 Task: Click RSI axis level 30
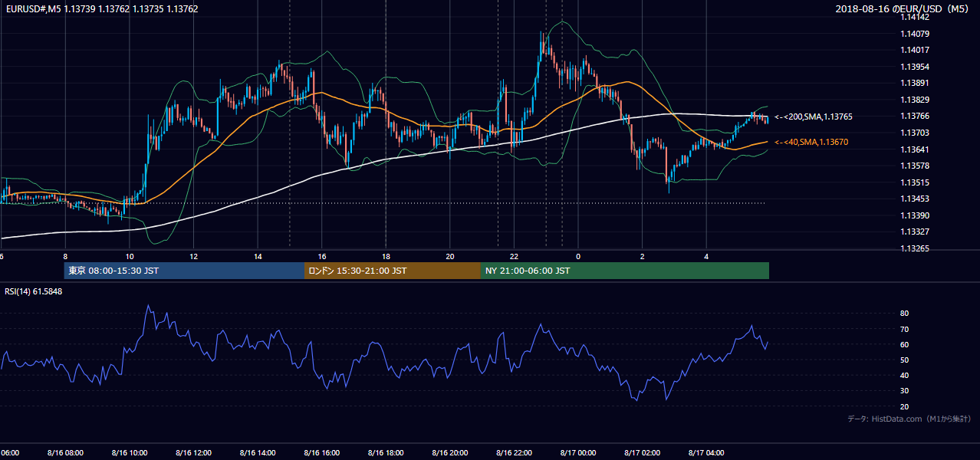click(904, 391)
